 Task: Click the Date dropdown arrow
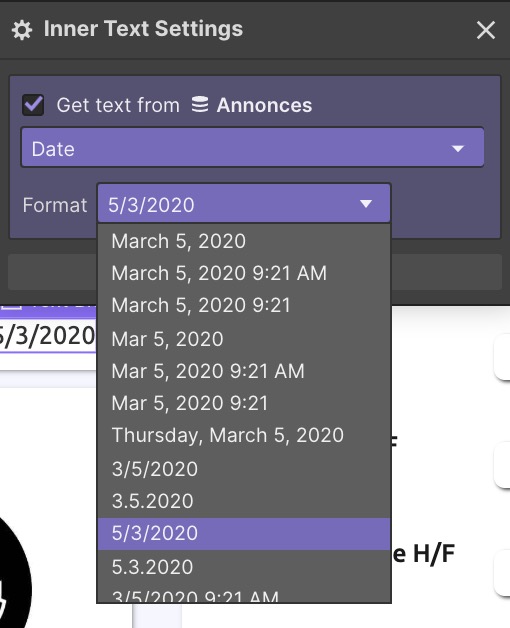coord(458,149)
